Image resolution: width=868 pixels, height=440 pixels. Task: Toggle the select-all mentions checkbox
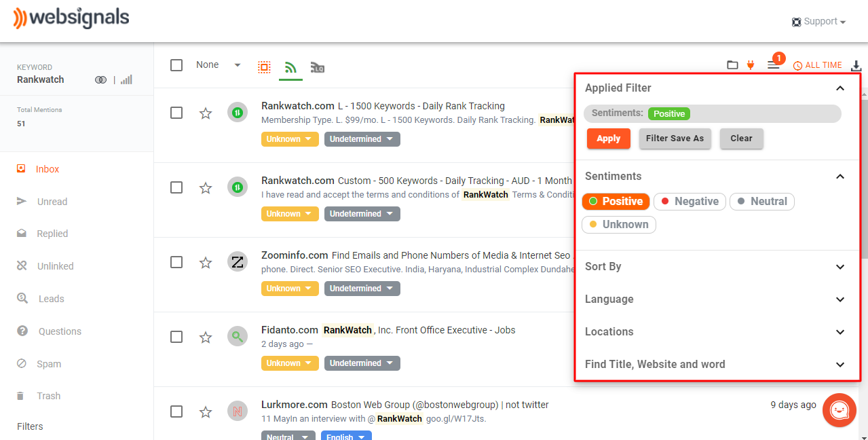pos(176,65)
